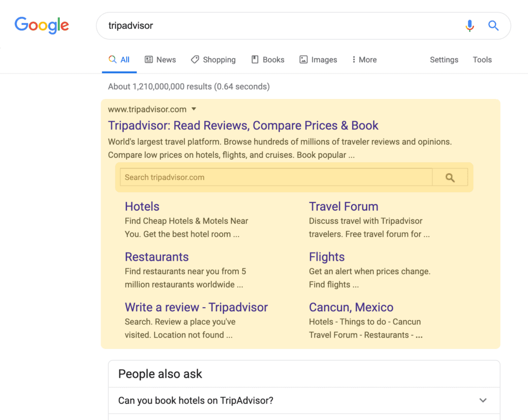Viewport: 528px width, 420px height.
Task: Click 'Search. Review a place you've' snippet
Action: coord(180,322)
